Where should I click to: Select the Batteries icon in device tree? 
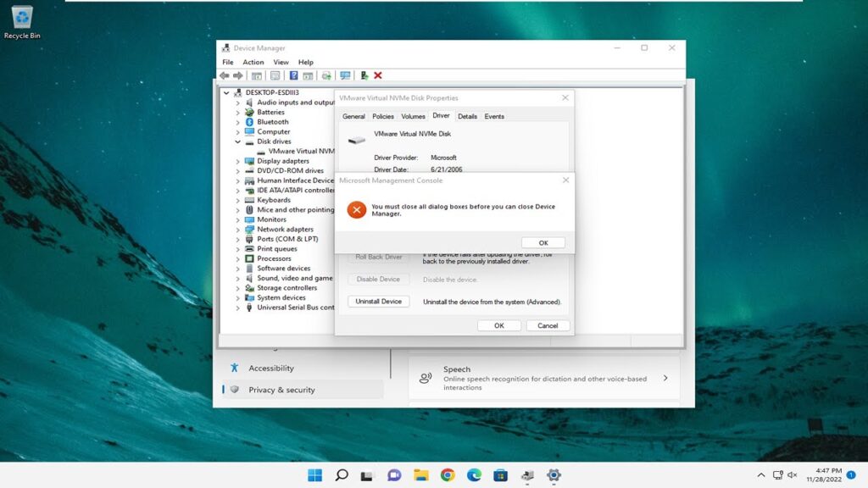tap(249, 112)
